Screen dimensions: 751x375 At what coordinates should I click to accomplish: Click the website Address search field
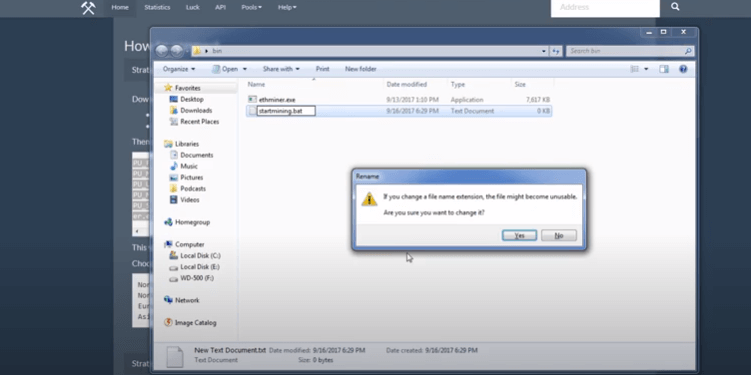(x=605, y=8)
